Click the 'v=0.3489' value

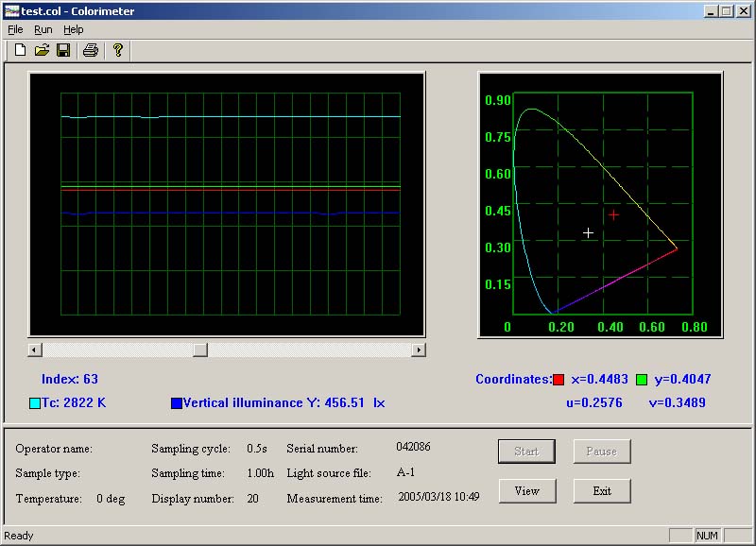[x=678, y=402]
